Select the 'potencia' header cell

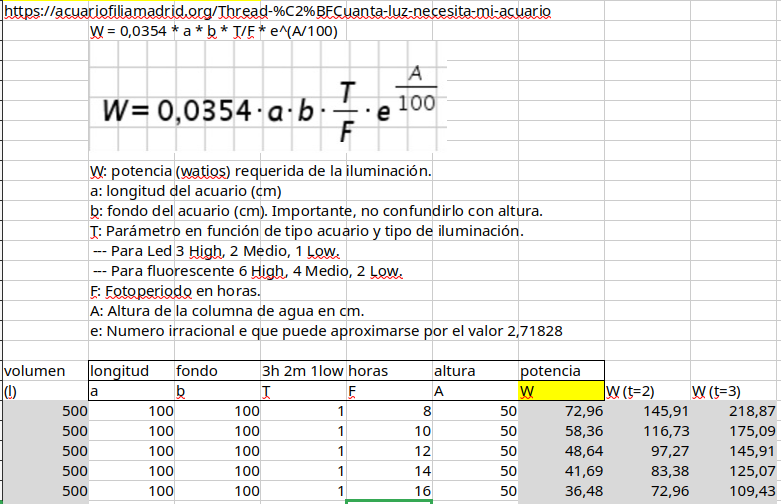[561, 371]
